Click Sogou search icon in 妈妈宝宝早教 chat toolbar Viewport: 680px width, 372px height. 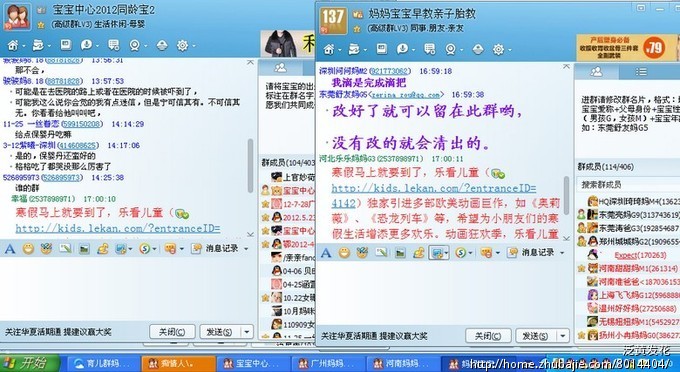pyautogui.click(x=461, y=252)
